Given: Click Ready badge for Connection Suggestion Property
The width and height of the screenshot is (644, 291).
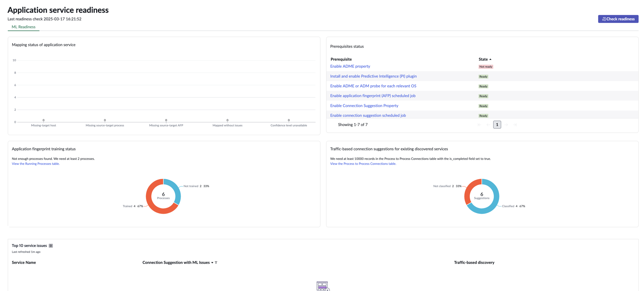Looking at the screenshot, I should click(483, 106).
